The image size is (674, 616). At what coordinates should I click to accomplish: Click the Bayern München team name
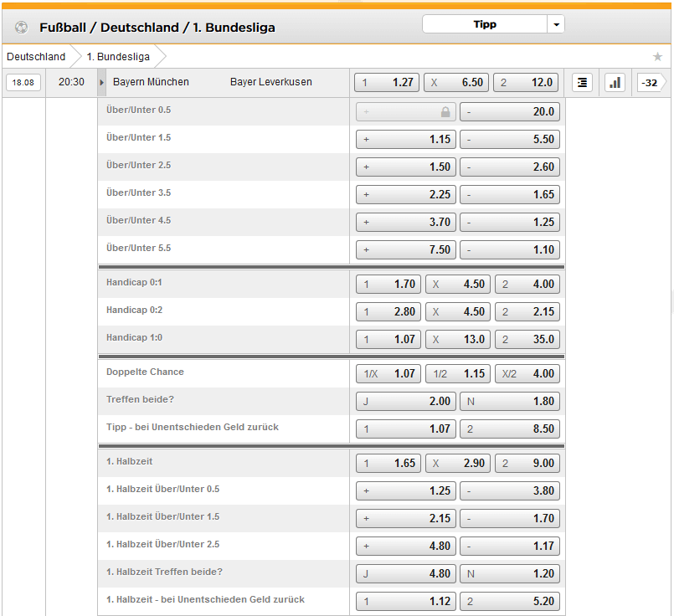pyautogui.click(x=151, y=82)
